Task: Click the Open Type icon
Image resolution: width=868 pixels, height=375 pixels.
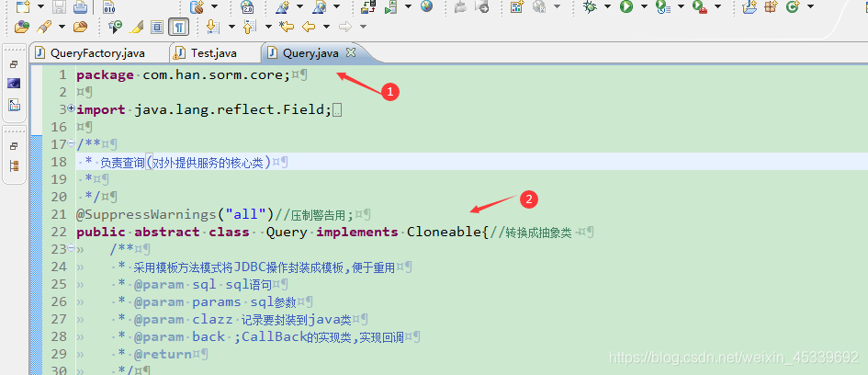Action: (x=22, y=26)
